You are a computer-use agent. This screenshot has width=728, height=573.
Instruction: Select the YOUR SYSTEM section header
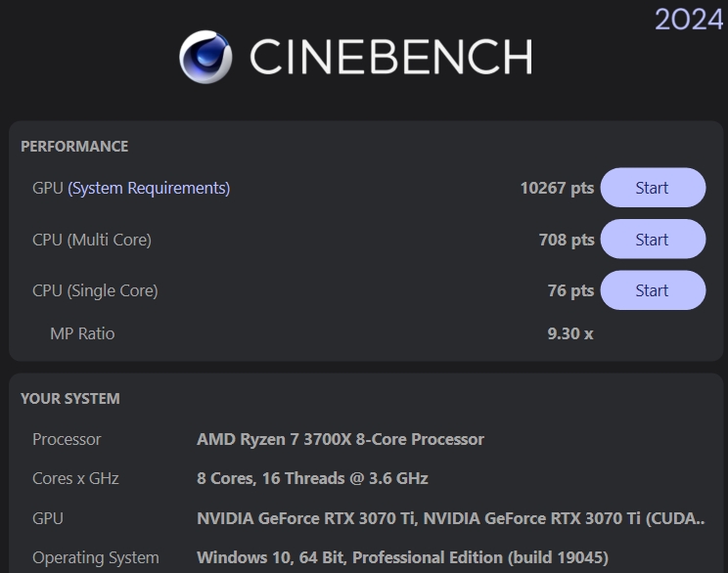70,399
